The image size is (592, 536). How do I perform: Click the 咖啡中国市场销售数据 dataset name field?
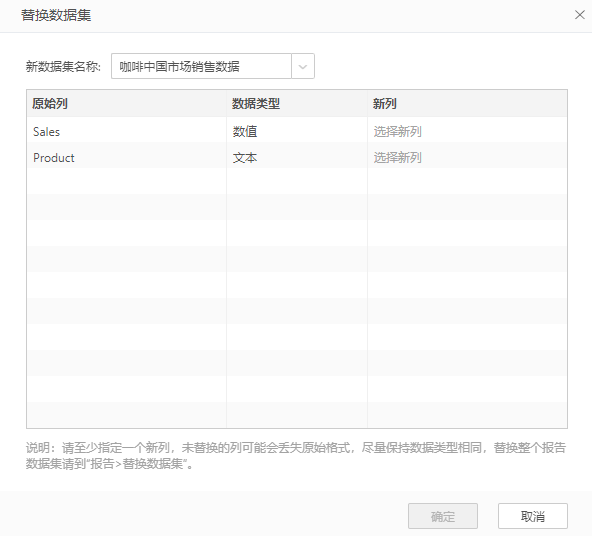click(x=201, y=66)
